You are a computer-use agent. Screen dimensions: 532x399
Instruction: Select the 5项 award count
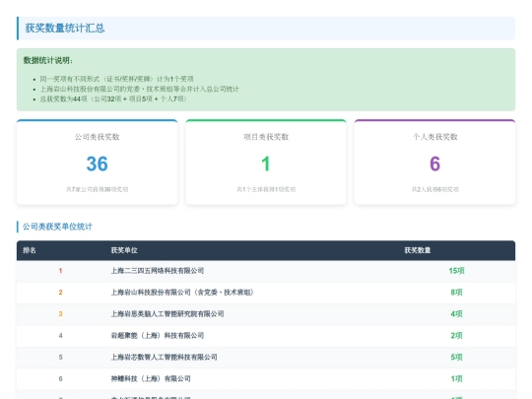coord(456,357)
